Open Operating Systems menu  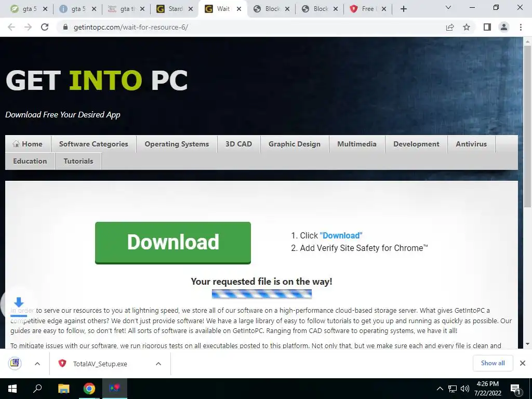[177, 144]
